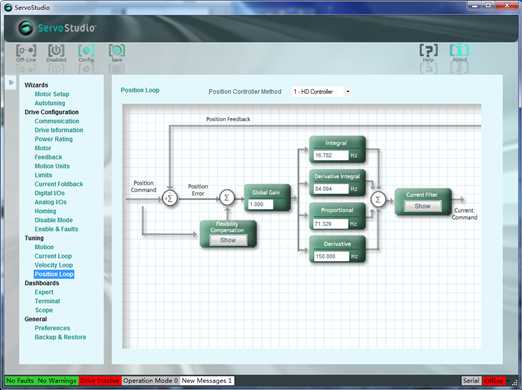Select Homing in the sidebar

(x=45, y=211)
